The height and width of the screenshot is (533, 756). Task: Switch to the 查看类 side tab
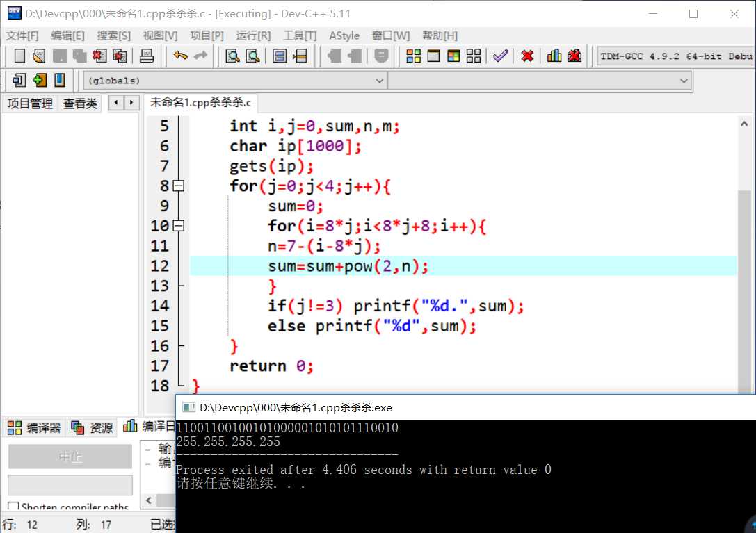80,103
